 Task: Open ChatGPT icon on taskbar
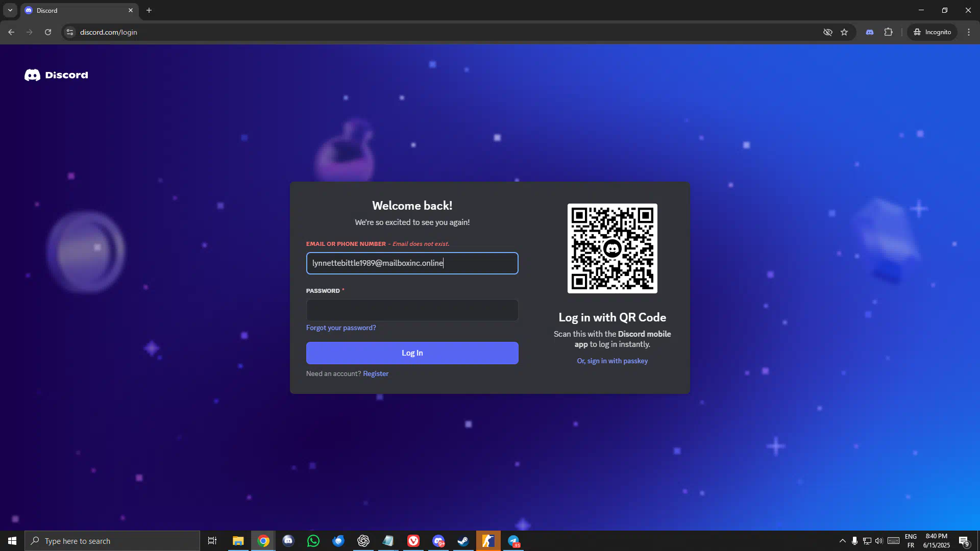tap(363, 541)
